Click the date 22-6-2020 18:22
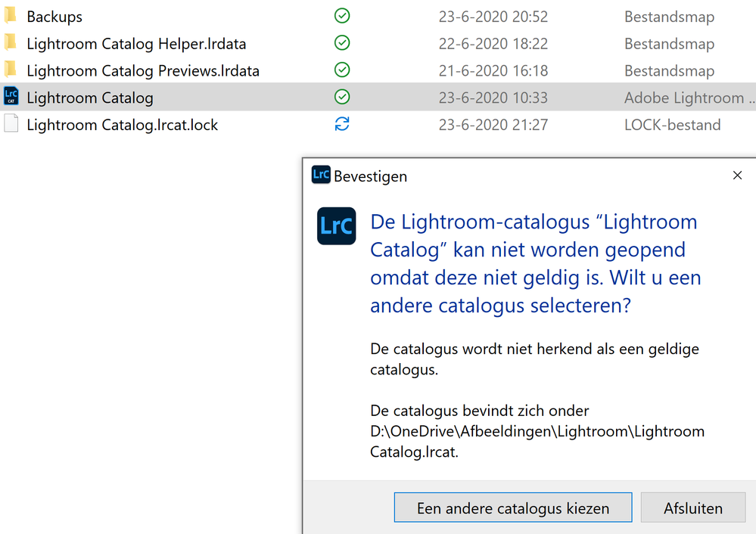Viewport: 756px width, 534px height. [493, 44]
